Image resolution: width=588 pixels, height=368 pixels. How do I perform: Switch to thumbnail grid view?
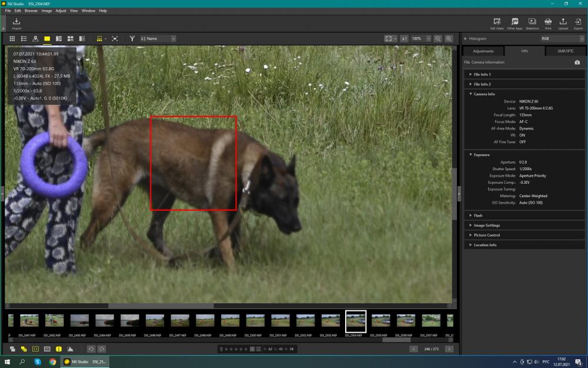(x=12, y=39)
